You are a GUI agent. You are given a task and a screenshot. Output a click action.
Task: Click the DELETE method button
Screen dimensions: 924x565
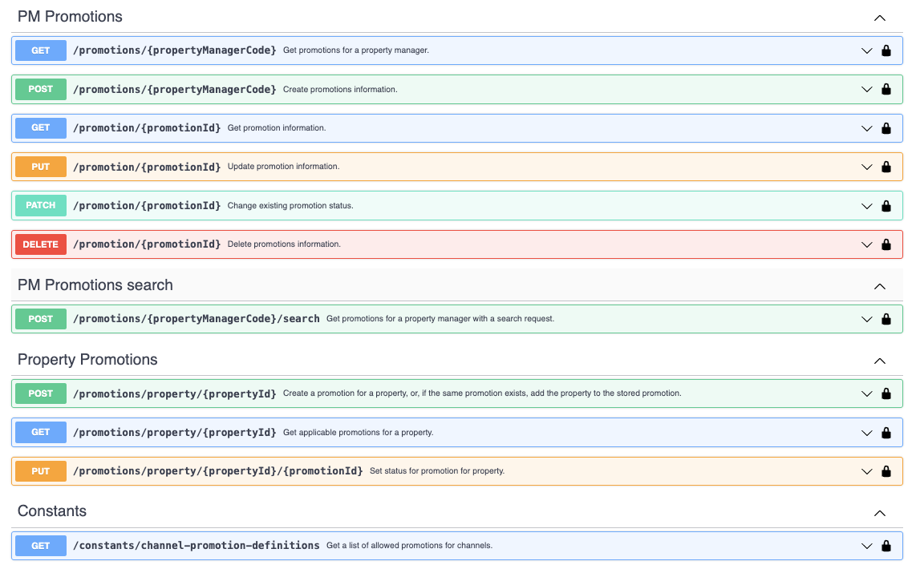tap(41, 244)
